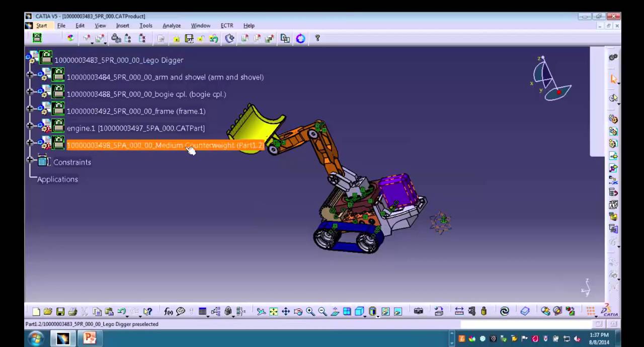Click the Zoom In magnifier icon

(310, 312)
